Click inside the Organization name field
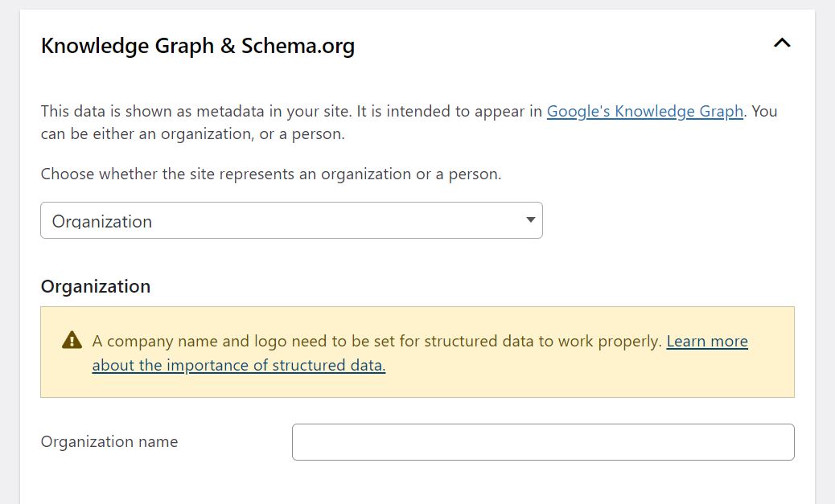Viewport: 835px width, 504px height. [x=542, y=440]
